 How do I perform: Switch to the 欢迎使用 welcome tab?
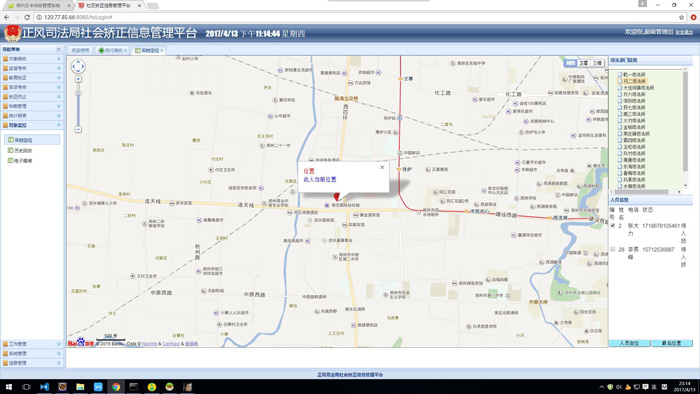tap(80, 50)
